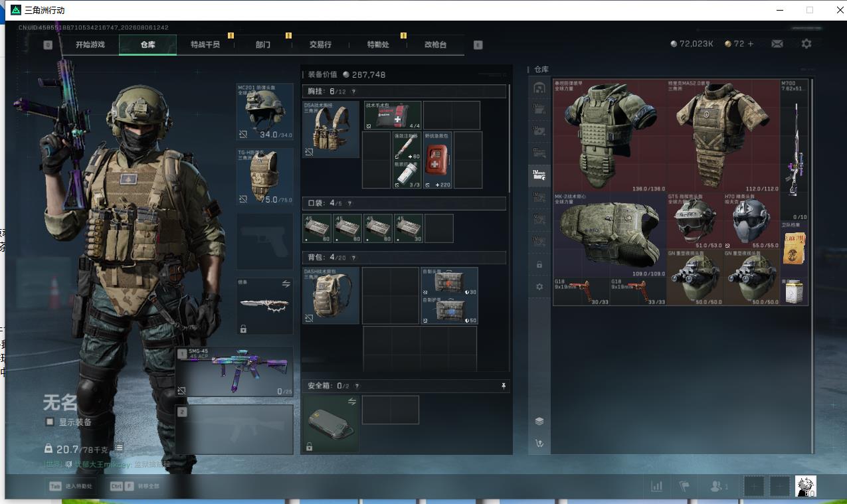847x504 pixels.
Task: Open the flag icon in bottom bar
Action: 685,487
